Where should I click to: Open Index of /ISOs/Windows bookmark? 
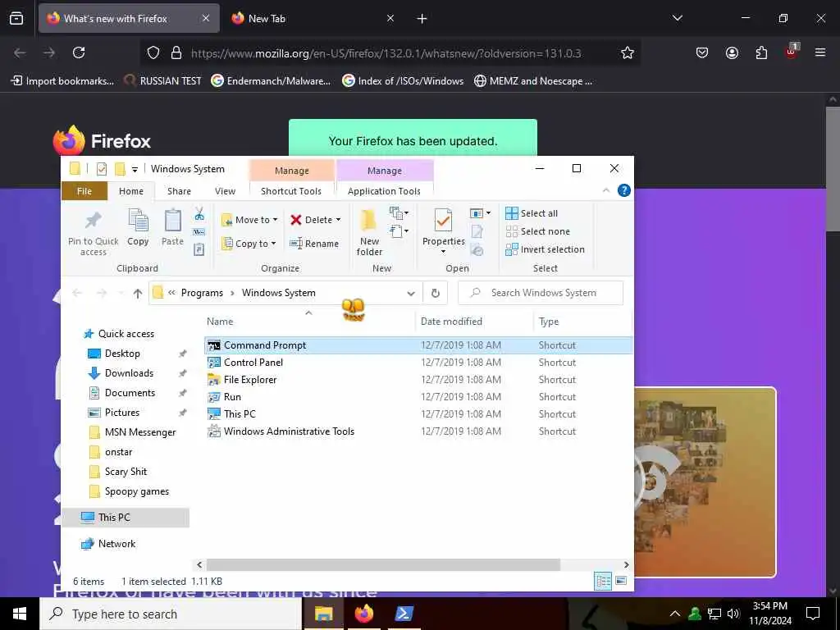(x=403, y=81)
